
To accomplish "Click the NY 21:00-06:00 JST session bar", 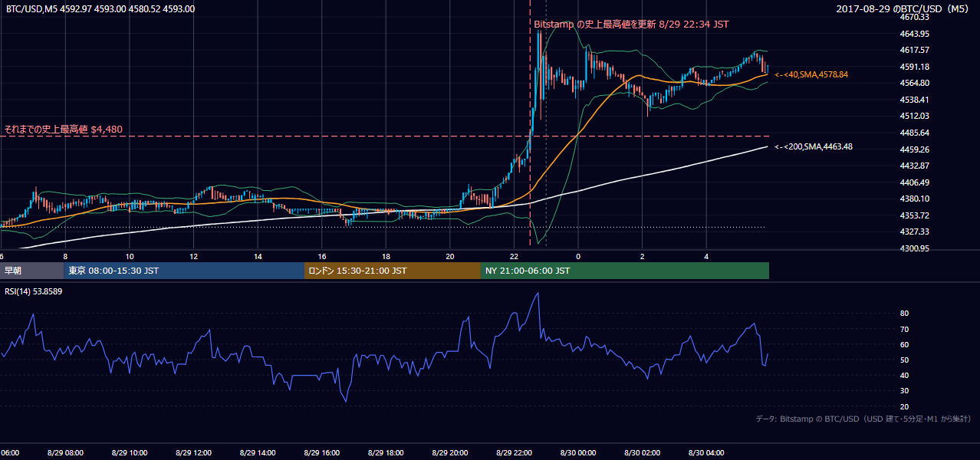I will tap(625, 271).
